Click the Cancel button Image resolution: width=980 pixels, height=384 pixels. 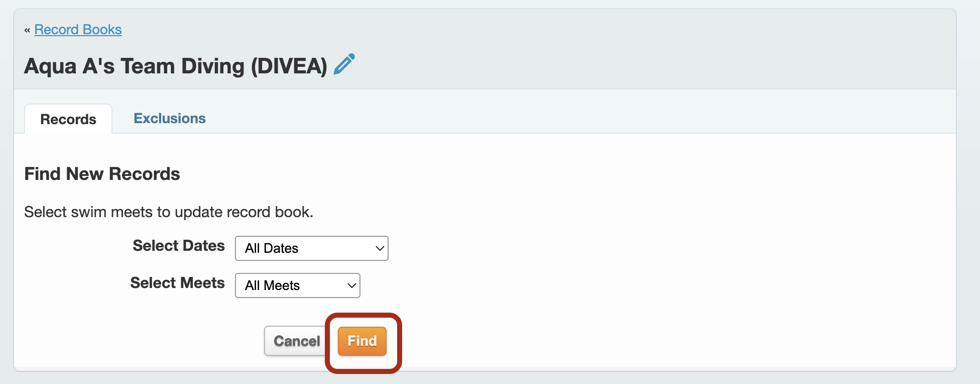point(297,341)
